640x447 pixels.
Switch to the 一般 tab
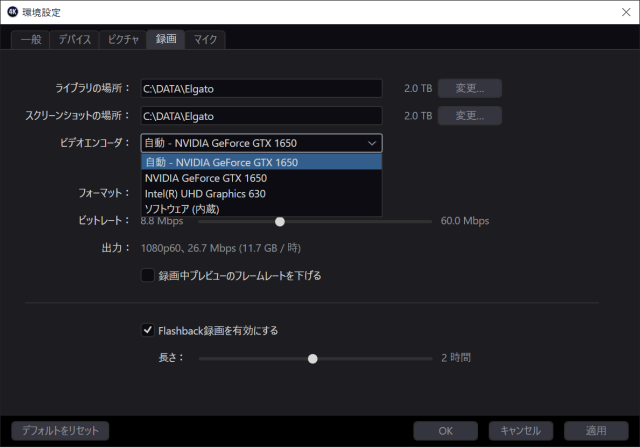pyautogui.click(x=31, y=40)
